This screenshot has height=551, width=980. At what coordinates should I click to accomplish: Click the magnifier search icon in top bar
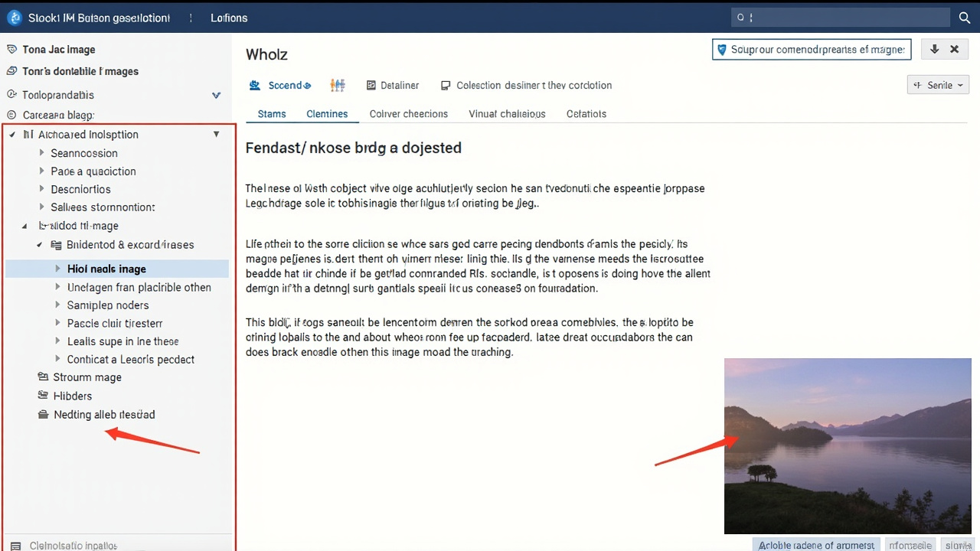click(x=965, y=18)
